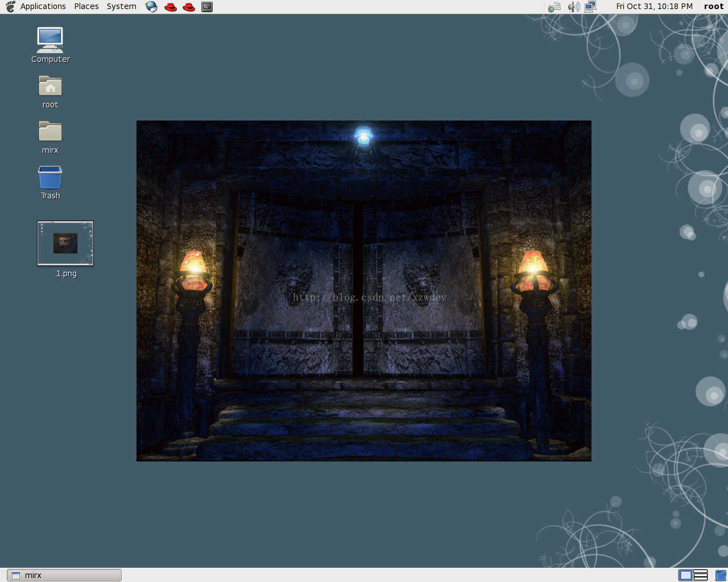Click the network connection monitors icon
Image resolution: width=728 pixels, height=582 pixels.
point(590,7)
